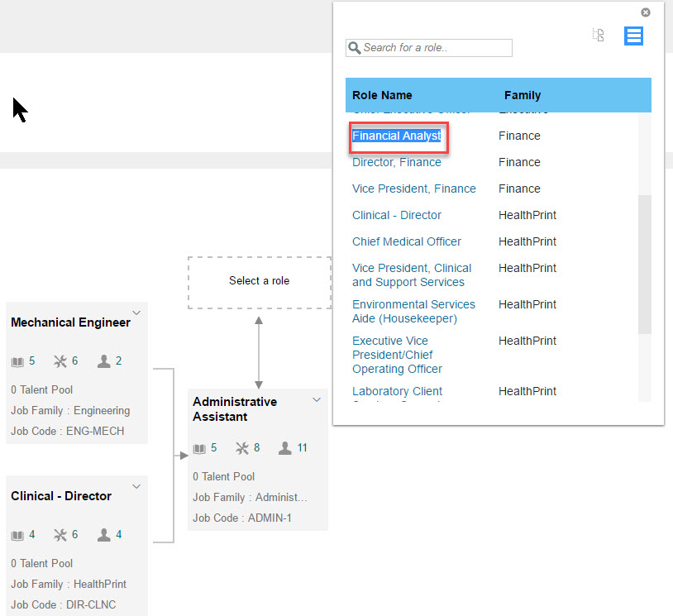Select Vice President, Clinical and Support Services

click(412, 275)
